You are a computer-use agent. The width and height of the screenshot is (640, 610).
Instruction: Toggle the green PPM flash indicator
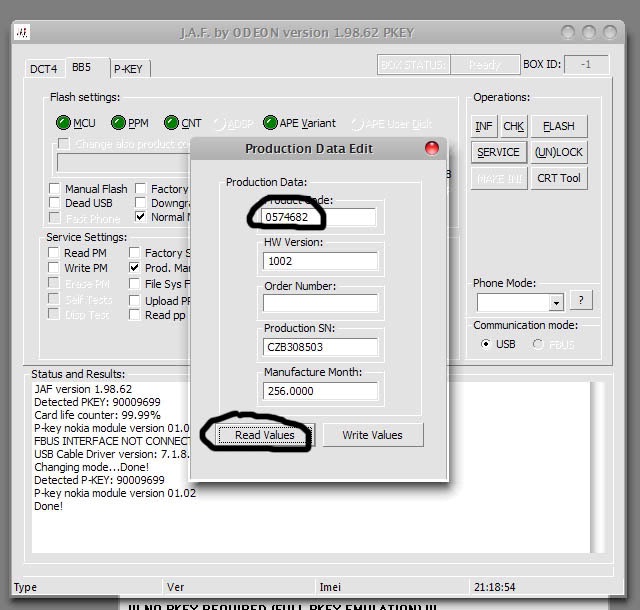[x=118, y=122]
